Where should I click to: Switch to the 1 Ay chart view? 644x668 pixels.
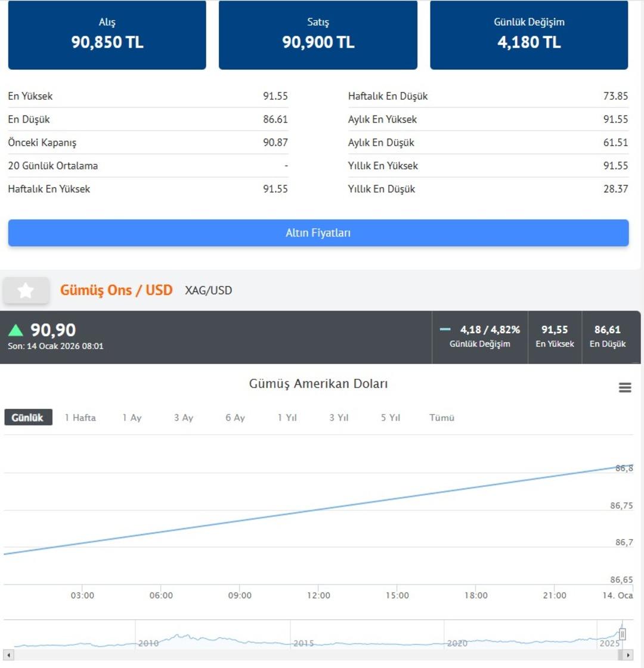131,417
